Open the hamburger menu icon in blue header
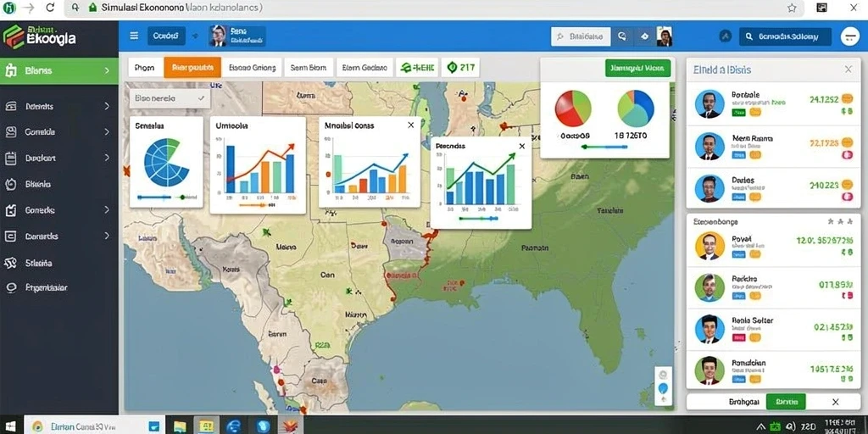 point(134,36)
